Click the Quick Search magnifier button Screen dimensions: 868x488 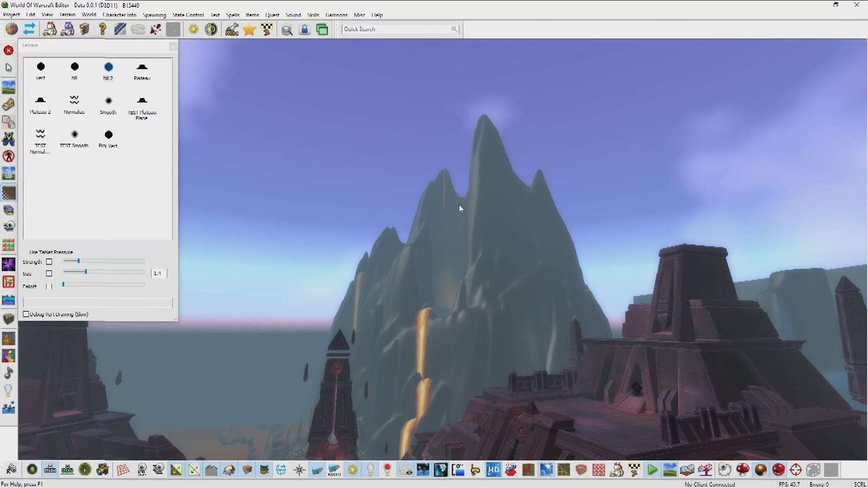[454, 29]
